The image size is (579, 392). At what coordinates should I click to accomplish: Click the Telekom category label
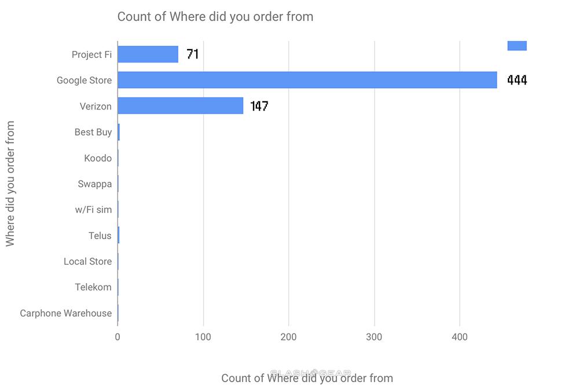click(93, 287)
